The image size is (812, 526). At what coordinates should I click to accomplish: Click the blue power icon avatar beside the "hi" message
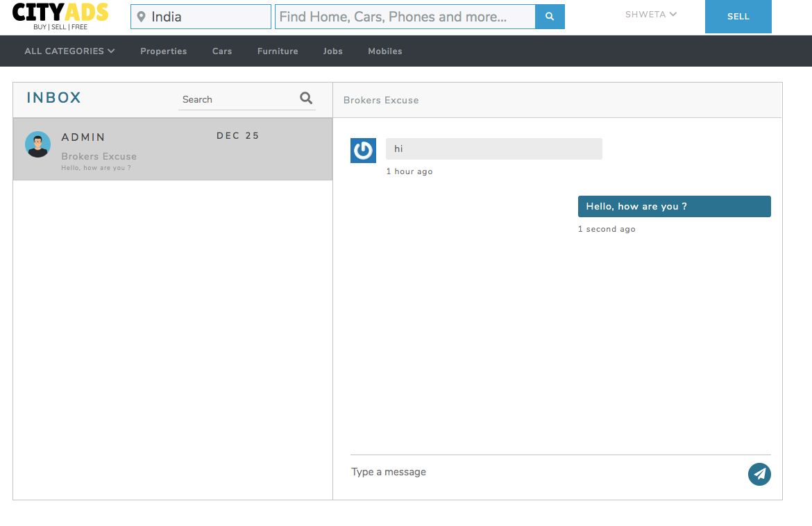pyautogui.click(x=363, y=151)
